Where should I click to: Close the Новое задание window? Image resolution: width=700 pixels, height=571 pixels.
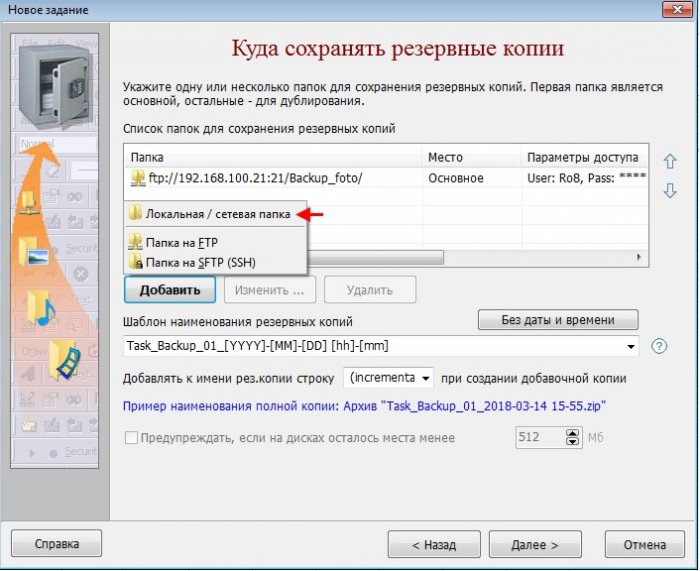(x=677, y=9)
